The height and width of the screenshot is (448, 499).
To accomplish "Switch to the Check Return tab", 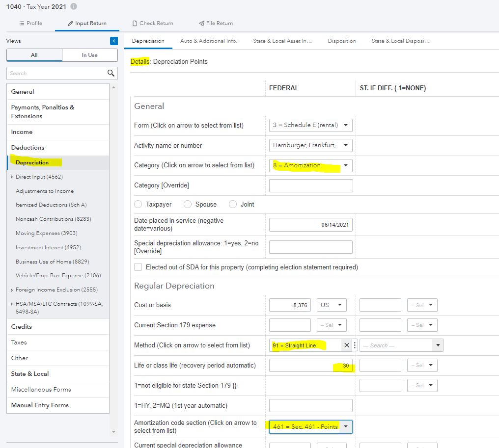I will (153, 23).
